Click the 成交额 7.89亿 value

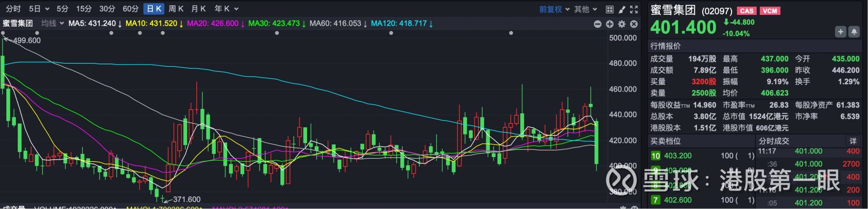tap(705, 70)
